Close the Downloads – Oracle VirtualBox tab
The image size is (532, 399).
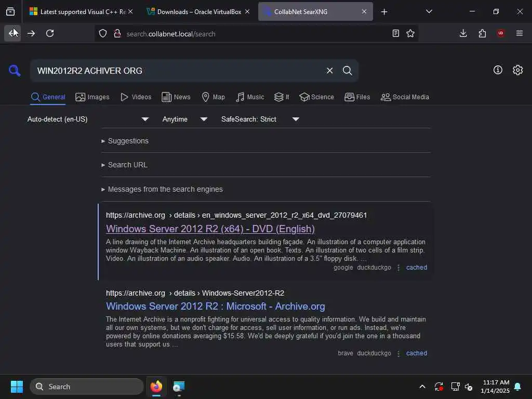pos(247,11)
